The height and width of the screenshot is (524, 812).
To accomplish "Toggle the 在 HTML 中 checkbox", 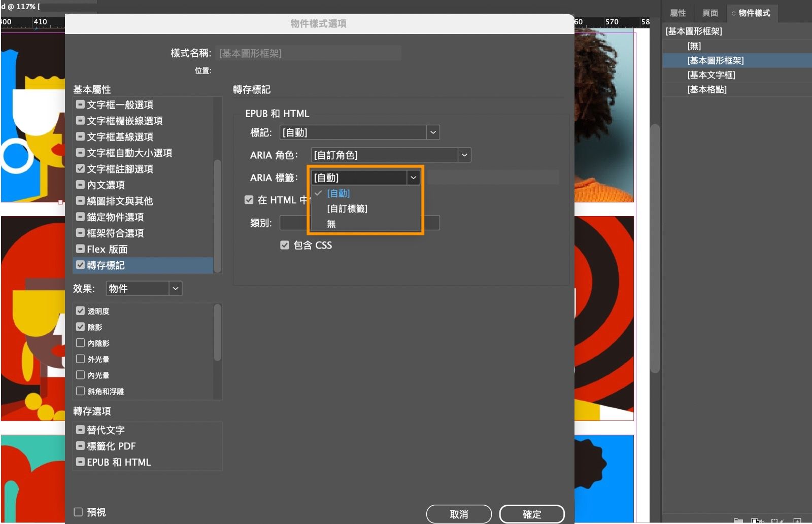I will tap(249, 200).
